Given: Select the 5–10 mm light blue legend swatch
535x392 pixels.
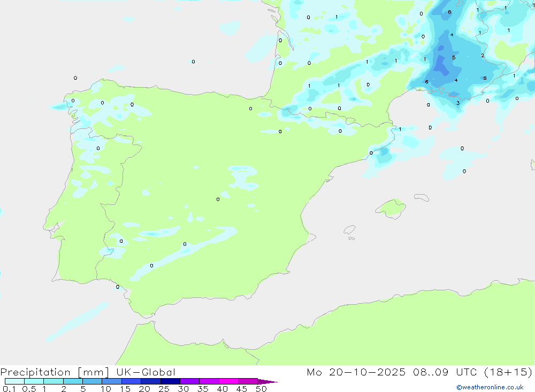Looking at the screenshot, I should pos(93,381).
